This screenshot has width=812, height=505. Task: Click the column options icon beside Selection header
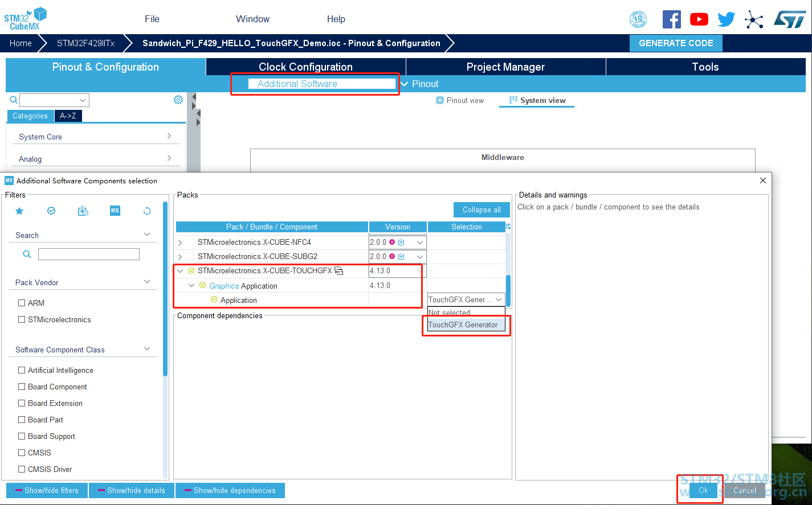click(x=508, y=227)
